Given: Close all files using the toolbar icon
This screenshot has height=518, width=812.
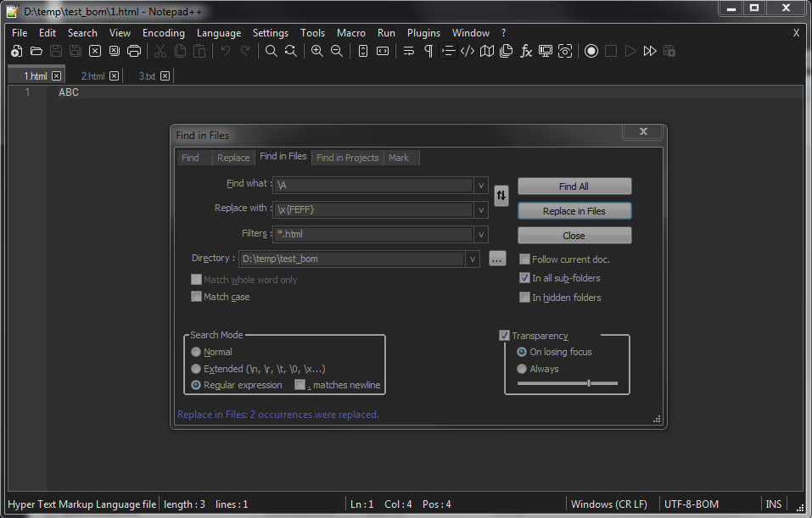Looking at the screenshot, I should click(115, 51).
